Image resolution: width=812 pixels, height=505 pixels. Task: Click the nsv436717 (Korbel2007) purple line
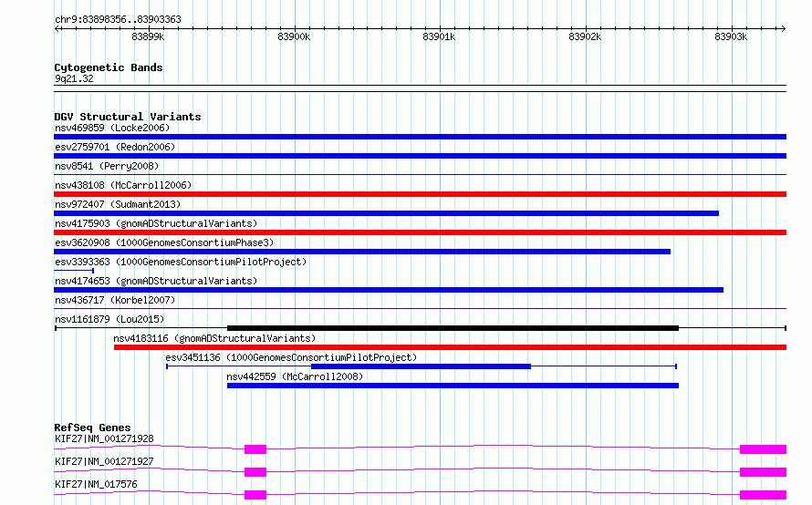pos(420,309)
